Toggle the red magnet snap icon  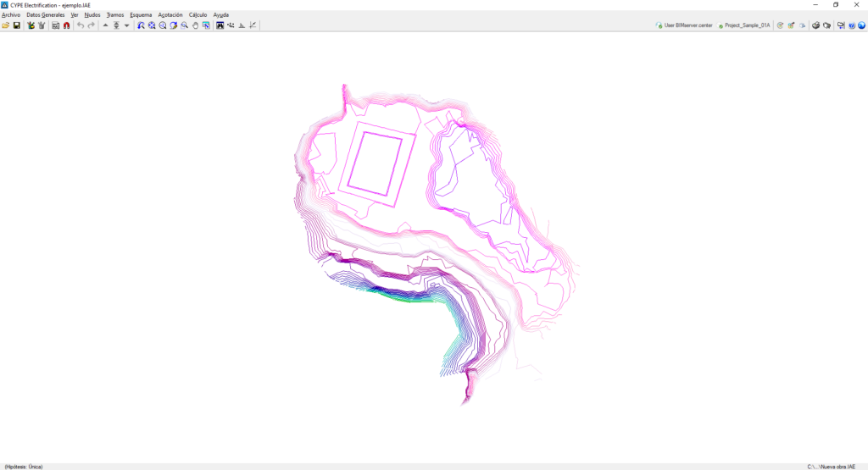[x=66, y=25]
